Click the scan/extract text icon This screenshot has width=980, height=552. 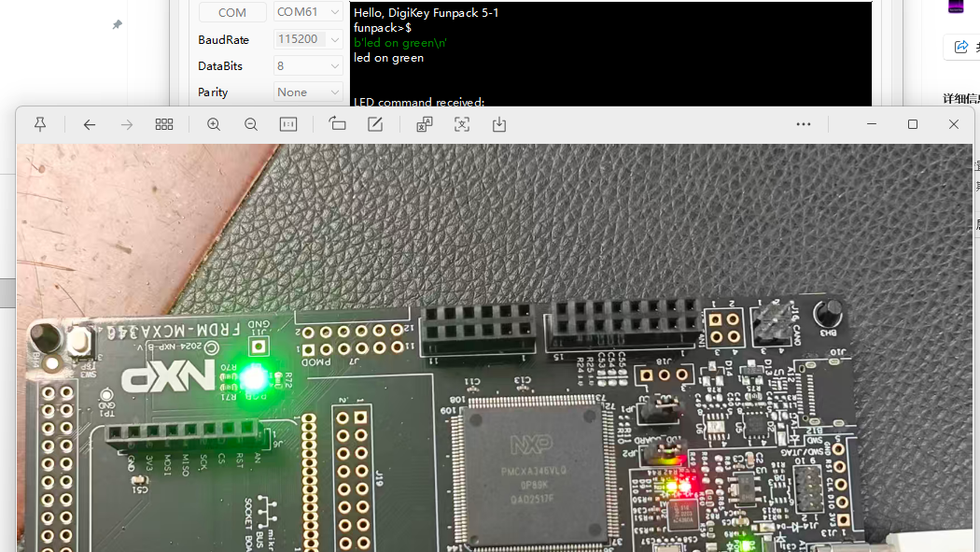[462, 124]
